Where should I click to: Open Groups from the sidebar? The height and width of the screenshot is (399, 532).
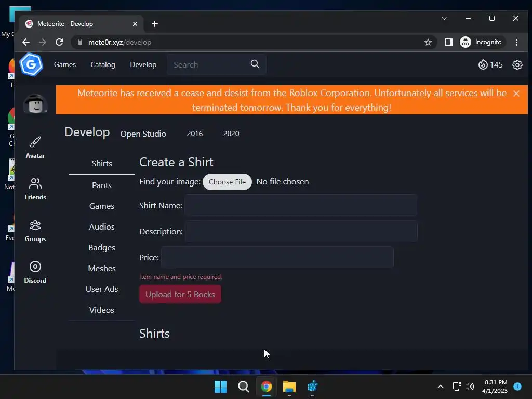pos(35,231)
